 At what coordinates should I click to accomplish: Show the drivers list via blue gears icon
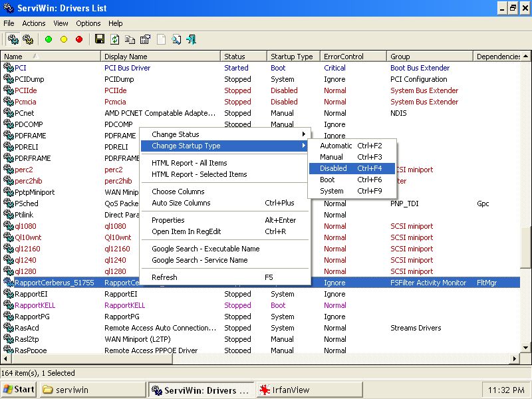13,39
